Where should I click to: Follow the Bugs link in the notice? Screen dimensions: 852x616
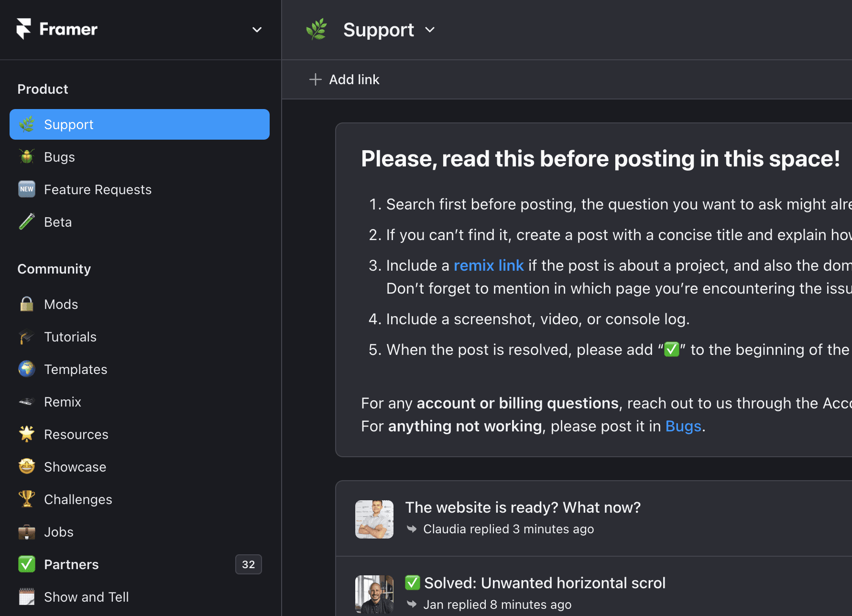(683, 426)
